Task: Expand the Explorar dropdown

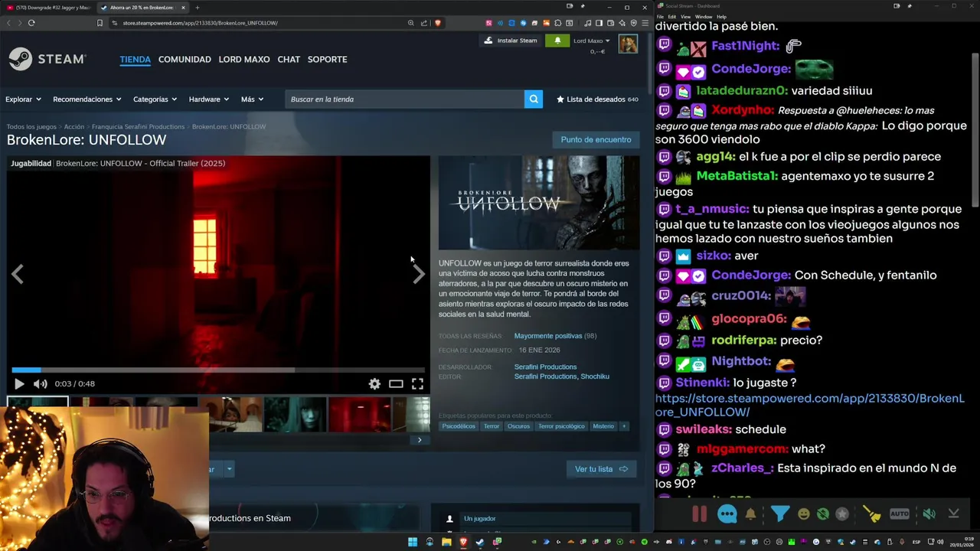Action: tap(23, 99)
